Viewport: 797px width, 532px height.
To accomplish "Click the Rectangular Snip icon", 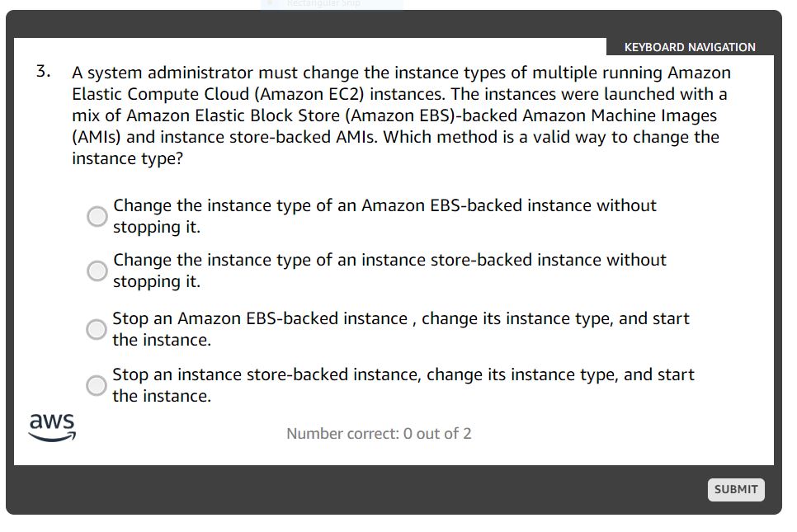I will click(x=268, y=4).
